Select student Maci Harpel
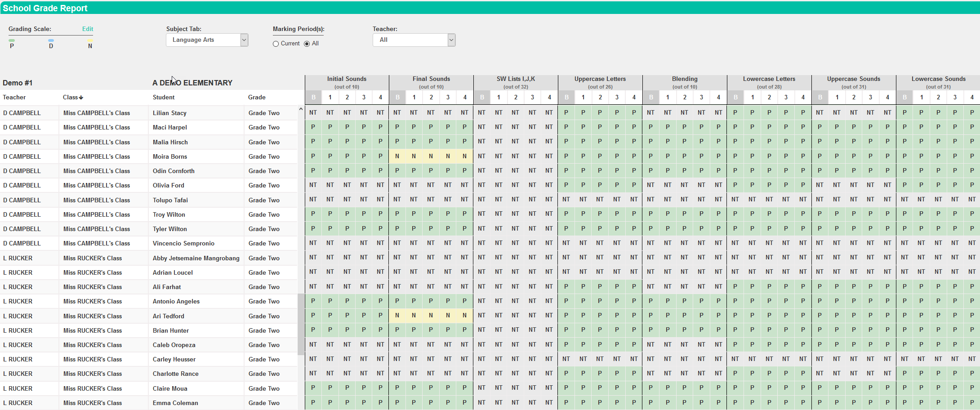The height and width of the screenshot is (410, 980). coord(170,127)
